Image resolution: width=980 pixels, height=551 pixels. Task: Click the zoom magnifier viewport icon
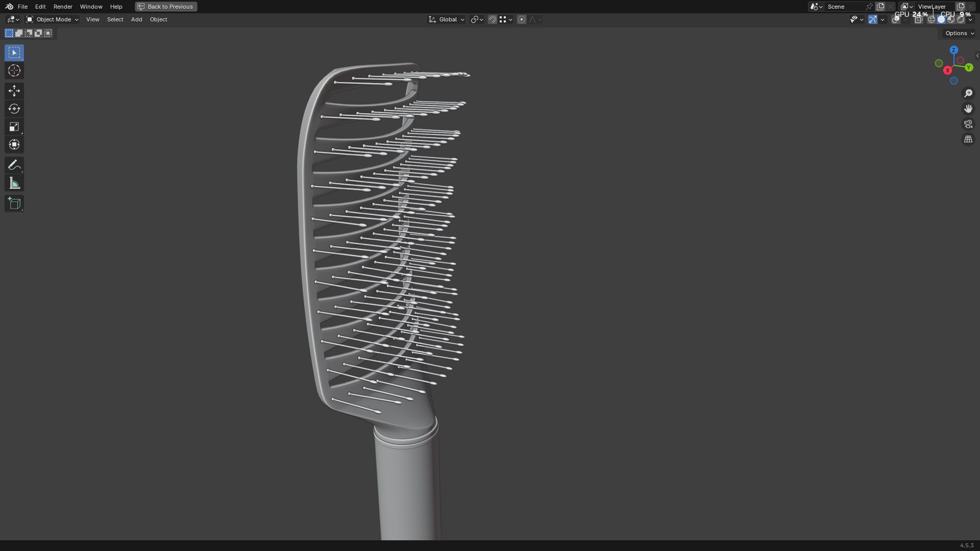968,93
